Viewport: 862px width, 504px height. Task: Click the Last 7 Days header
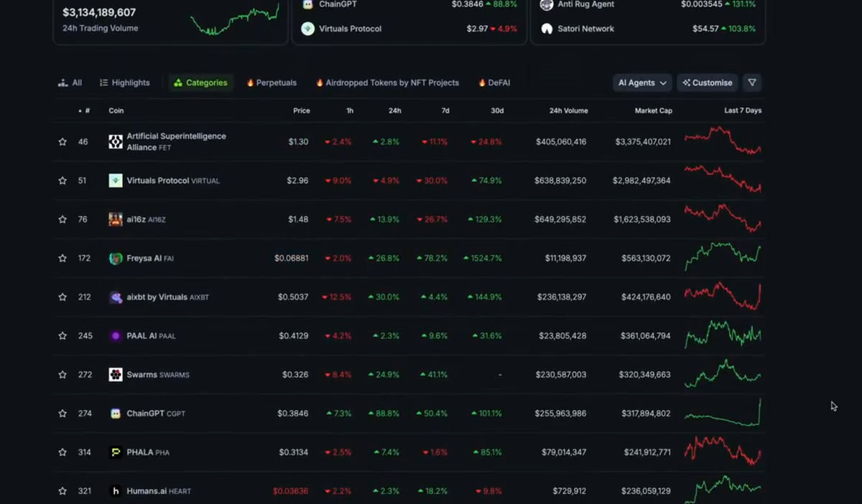(x=743, y=111)
